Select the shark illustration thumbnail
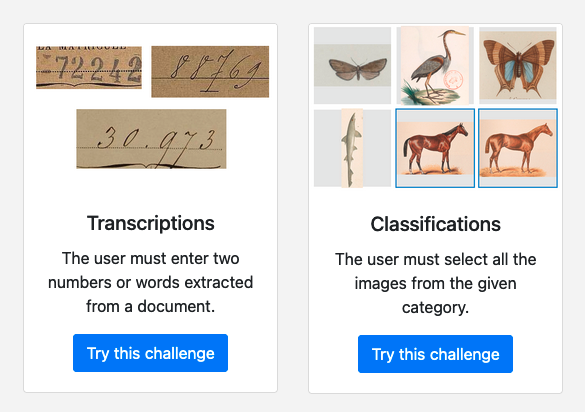Image resolution: width=585 pixels, height=412 pixels. pos(353,148)
